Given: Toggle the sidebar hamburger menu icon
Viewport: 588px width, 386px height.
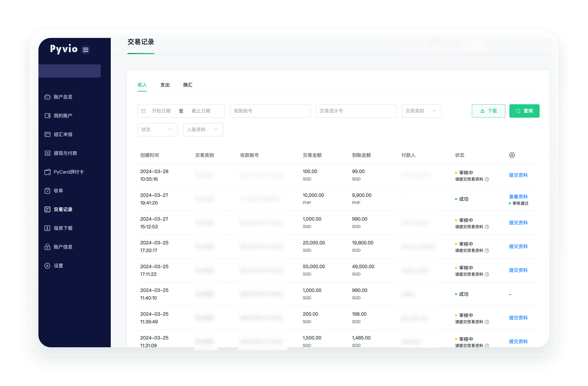Looking at the screenshot, I should tap(86, 50).
